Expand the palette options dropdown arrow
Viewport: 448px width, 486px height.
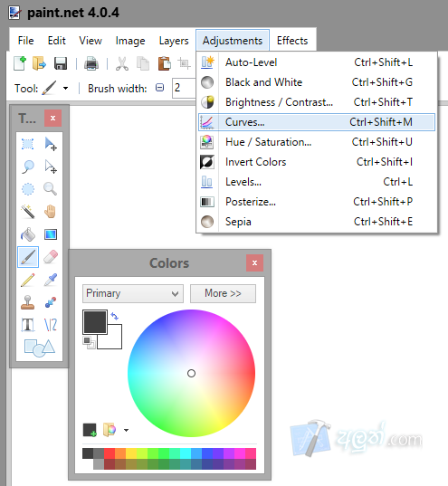(126, 430)
